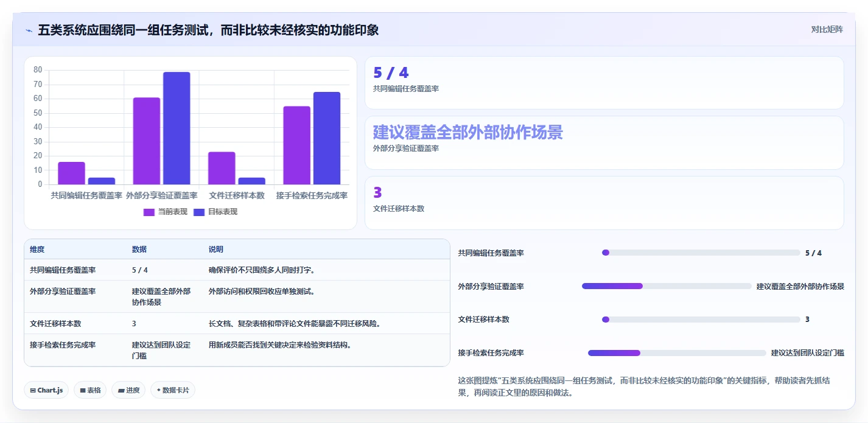The height and width of the screenshot is (423, 868).
Task: Click the 文件迁移样本数 progress bar
Action: pyautogui.click(x=701, y=320)
